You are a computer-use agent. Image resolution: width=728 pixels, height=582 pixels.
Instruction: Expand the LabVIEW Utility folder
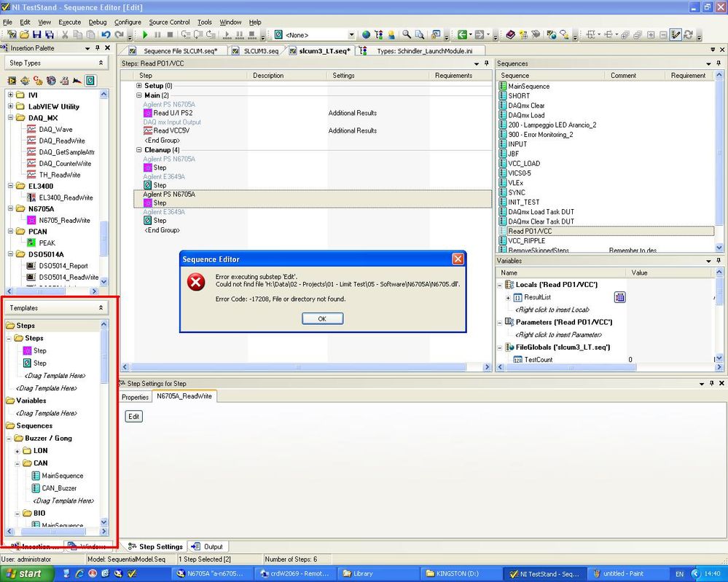point(11,106)
